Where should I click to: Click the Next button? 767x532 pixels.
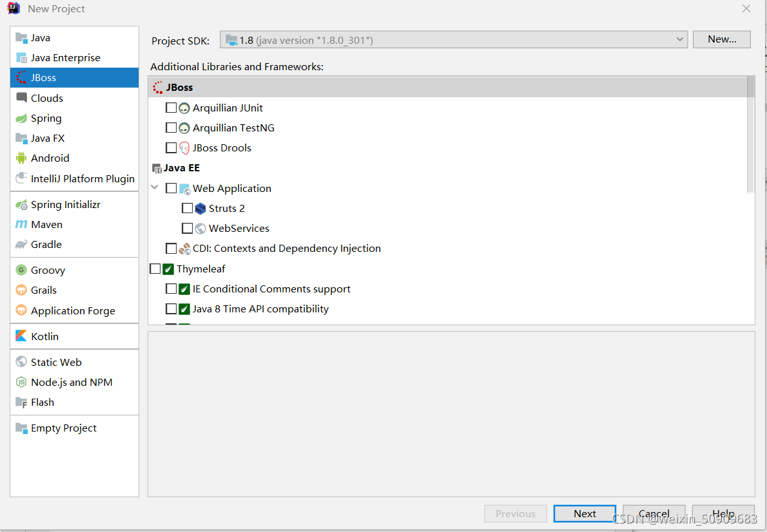pyautogui.click(x=585, y=514)
